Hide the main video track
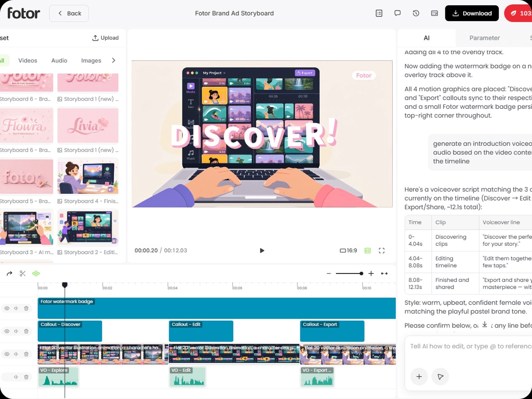The width and height of the screenshot is (532, 399). (7, 354)
